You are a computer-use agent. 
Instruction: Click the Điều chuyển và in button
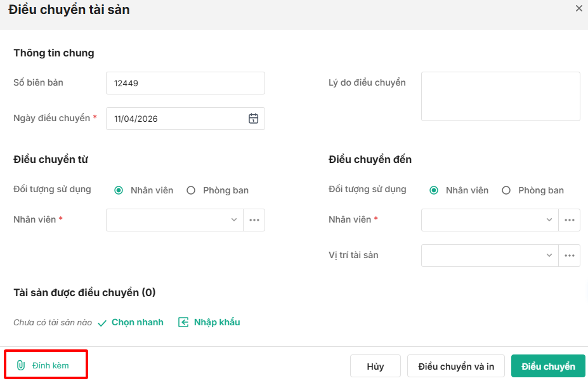point(455,367)
